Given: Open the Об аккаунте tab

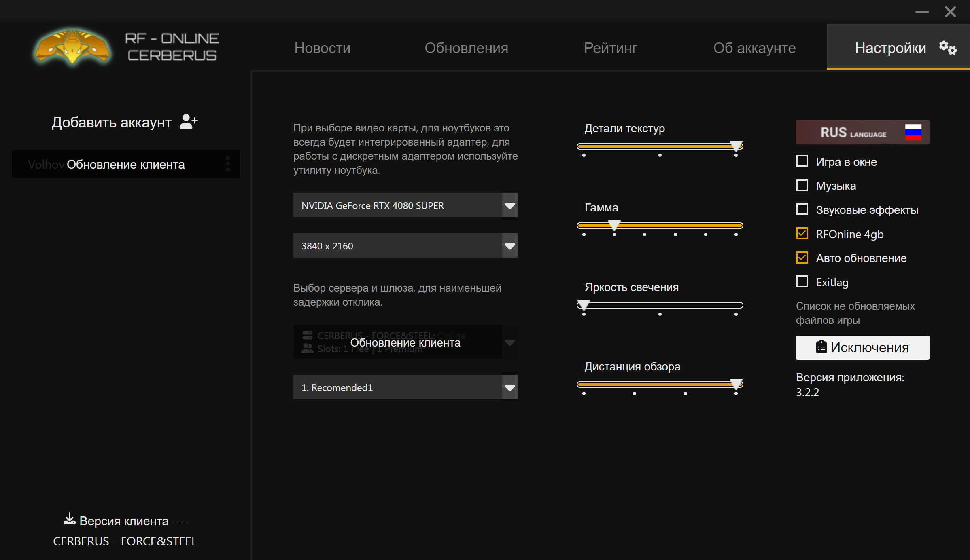Looking at the screenshot, I should 754,48.
